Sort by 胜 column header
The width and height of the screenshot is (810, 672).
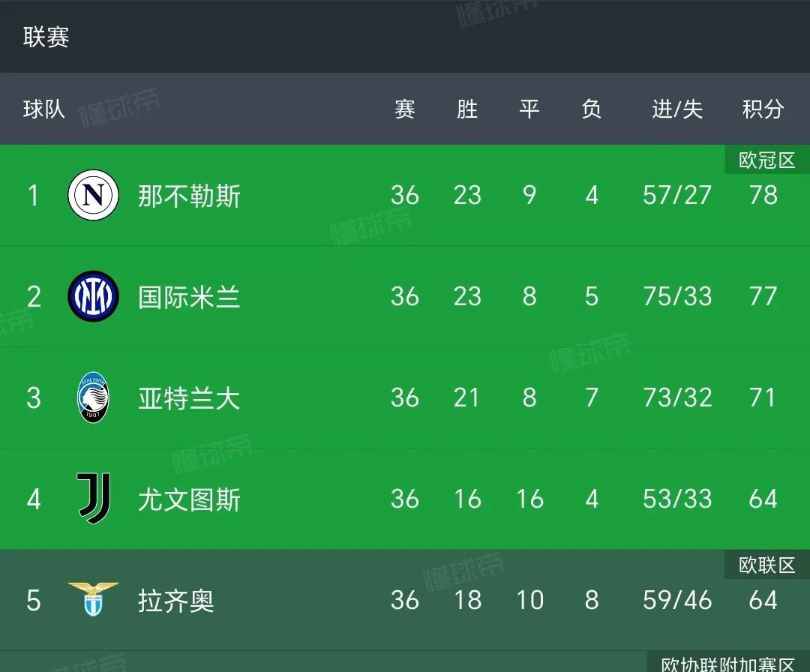coord(467,109)
